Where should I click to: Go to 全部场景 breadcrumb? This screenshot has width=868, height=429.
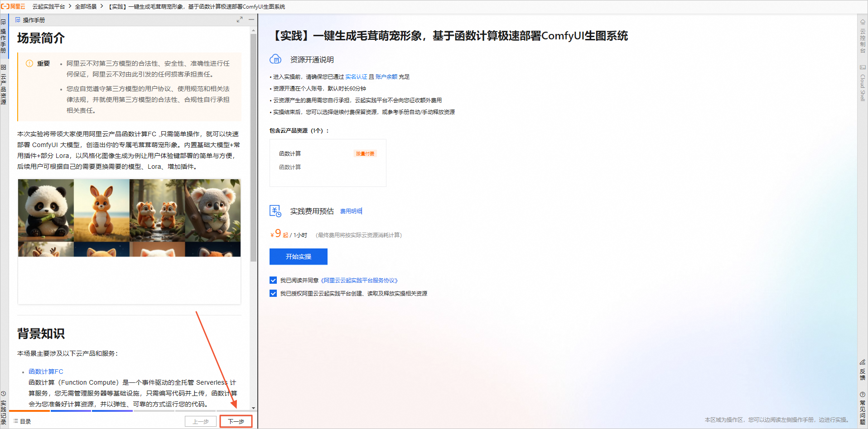pos(86,6)
